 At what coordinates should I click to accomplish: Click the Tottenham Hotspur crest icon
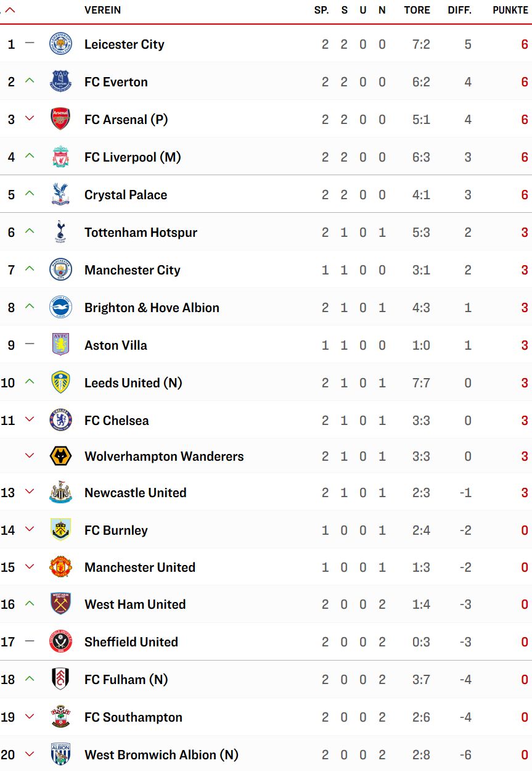coord(60,232)
